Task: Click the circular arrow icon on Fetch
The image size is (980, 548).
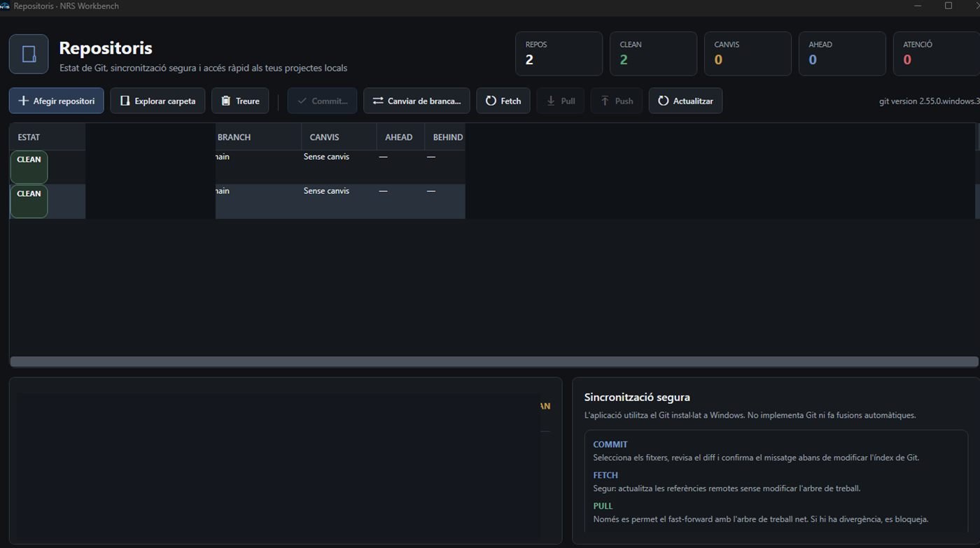Action: tap(491, 101)
